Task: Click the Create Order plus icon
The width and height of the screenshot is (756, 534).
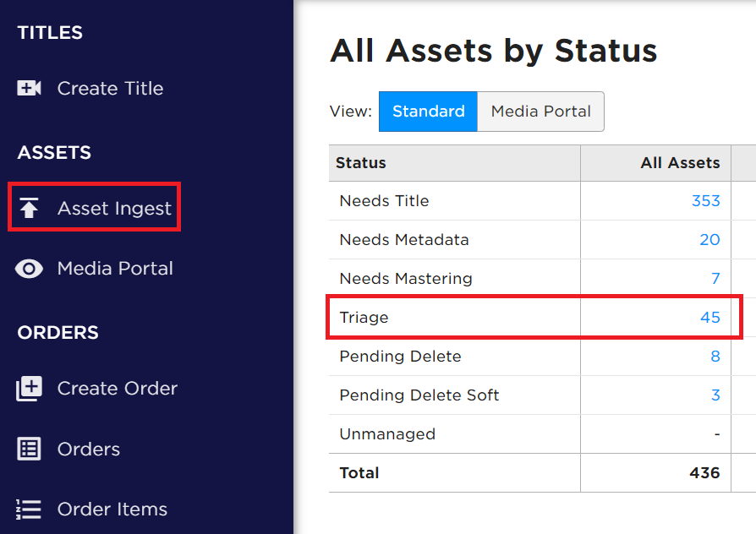Action: pos(29,389)
